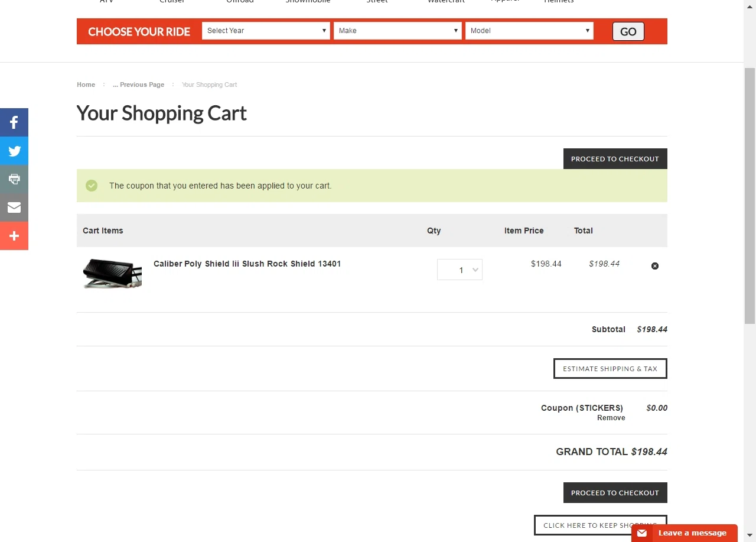Click the 'Your Shopping Cart' breadcrumb text
The height and width of the screenshot is (542, 756).
coord(209,85)
